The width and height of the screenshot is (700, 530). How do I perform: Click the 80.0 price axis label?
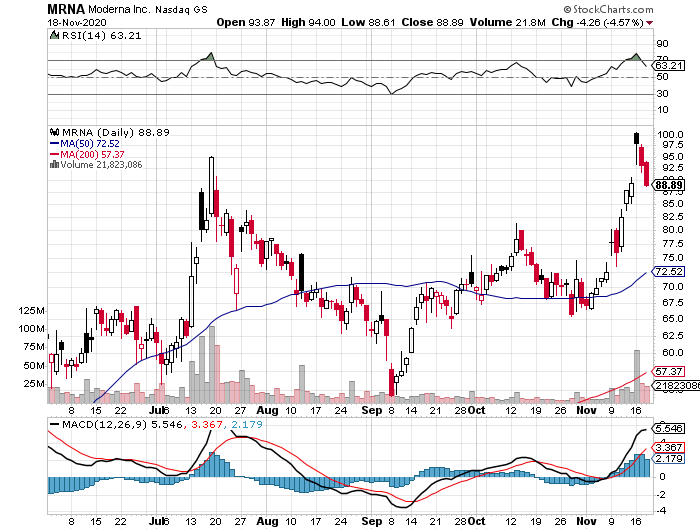tap(672, 230)
